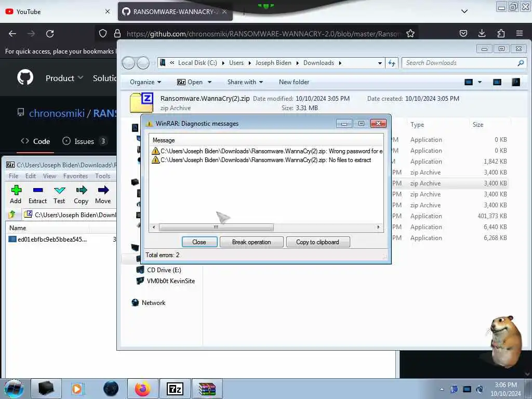Viewport: 532px width, 399px height.
Task: Click the 7-Zip Extract toolbar icon
Action: [x=37, y=194]
